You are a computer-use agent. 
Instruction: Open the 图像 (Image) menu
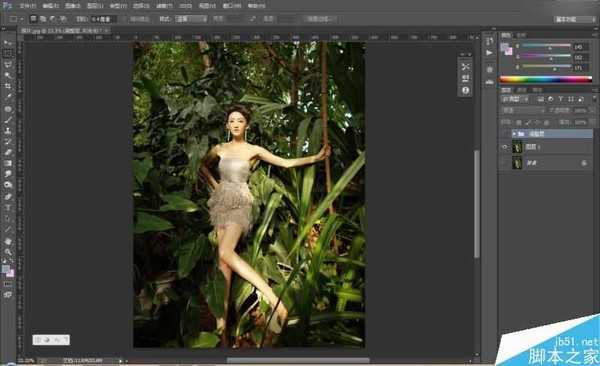[72, 6]
